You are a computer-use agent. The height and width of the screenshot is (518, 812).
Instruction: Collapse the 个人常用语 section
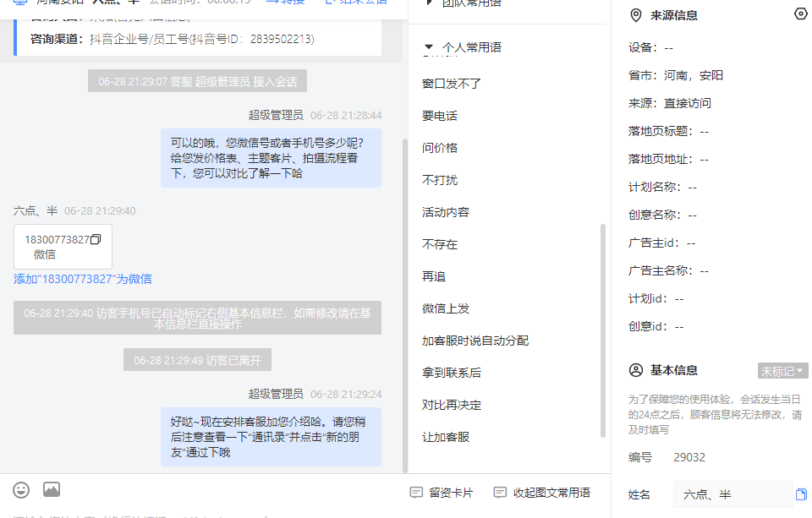(428, 47)
